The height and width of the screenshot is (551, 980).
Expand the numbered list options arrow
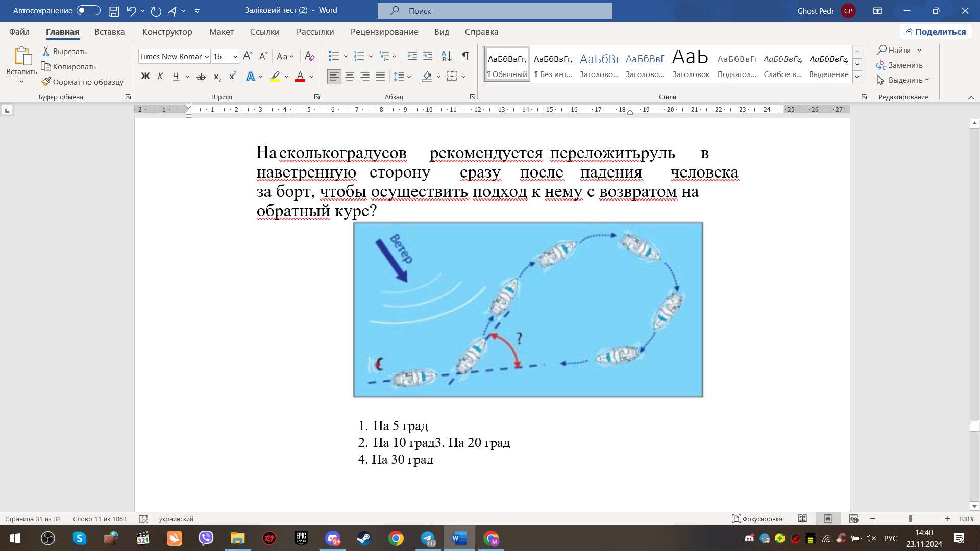pos(371,56)
